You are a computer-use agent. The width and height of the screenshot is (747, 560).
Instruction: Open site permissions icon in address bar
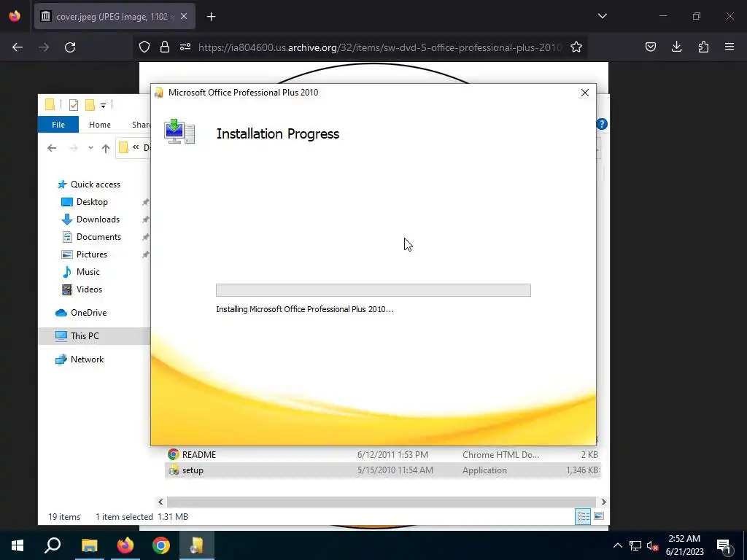click(x=185, y=47)
